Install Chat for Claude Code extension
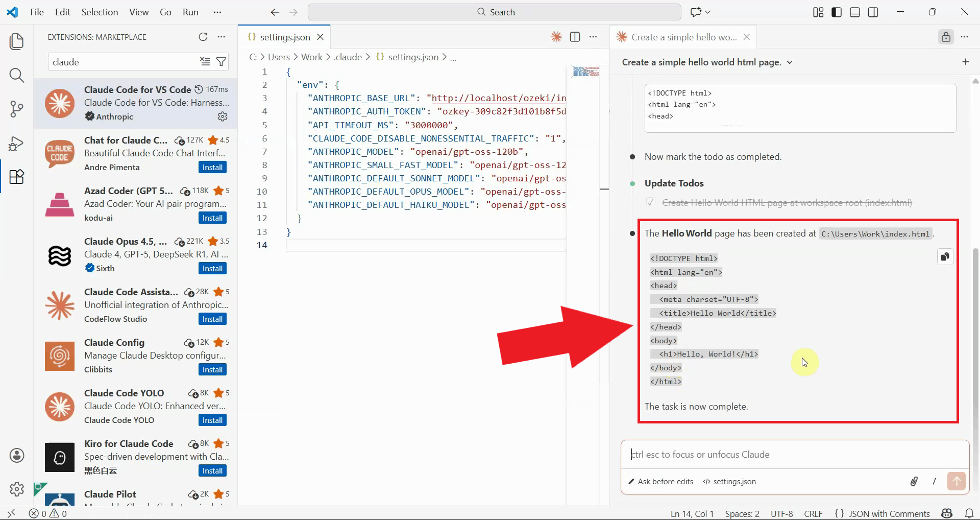980x520 pixels. (212, 168)
